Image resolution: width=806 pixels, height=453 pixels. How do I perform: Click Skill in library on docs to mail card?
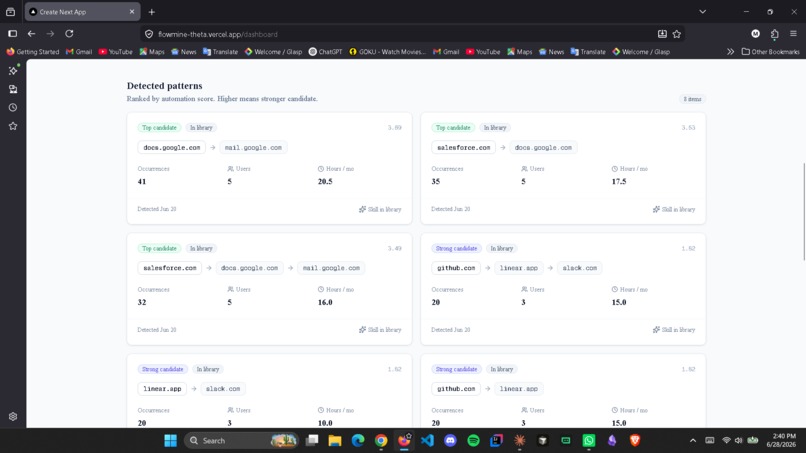tap(380, 209)
